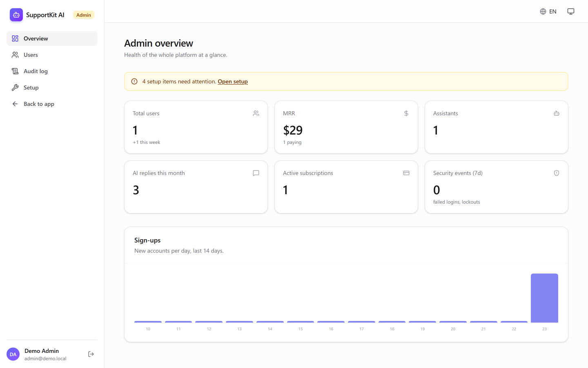Click 'New accounts per day, last 14 days.'
The width and height of the screenshot is (588, 368).
179,251
